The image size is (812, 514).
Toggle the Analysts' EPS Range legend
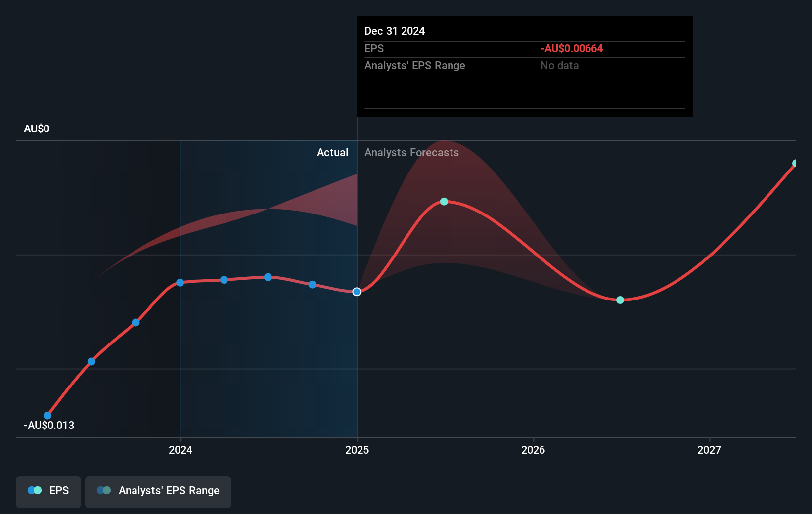(x=158, y=492)
